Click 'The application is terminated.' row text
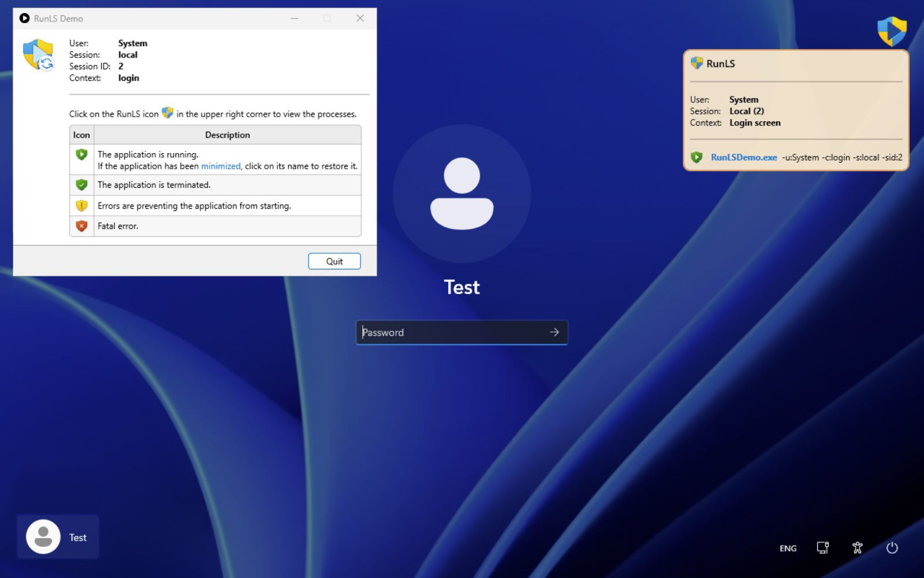924x578 pixels. pyautogui.click(x=154, y=185)
